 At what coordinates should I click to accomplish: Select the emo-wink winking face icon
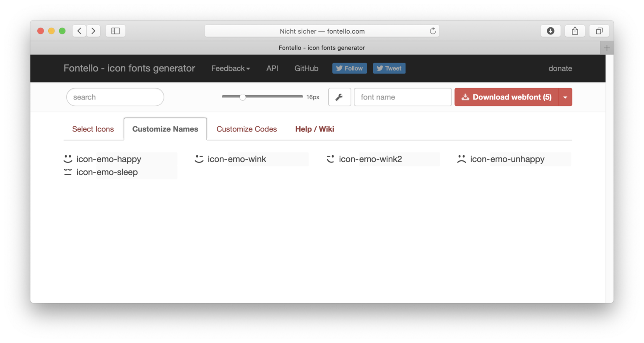pos(199,159)
